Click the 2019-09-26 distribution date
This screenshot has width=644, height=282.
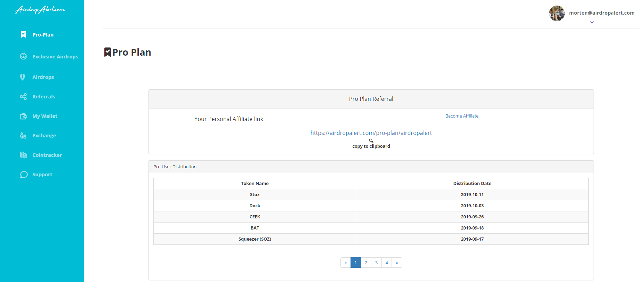click(472, 217)
